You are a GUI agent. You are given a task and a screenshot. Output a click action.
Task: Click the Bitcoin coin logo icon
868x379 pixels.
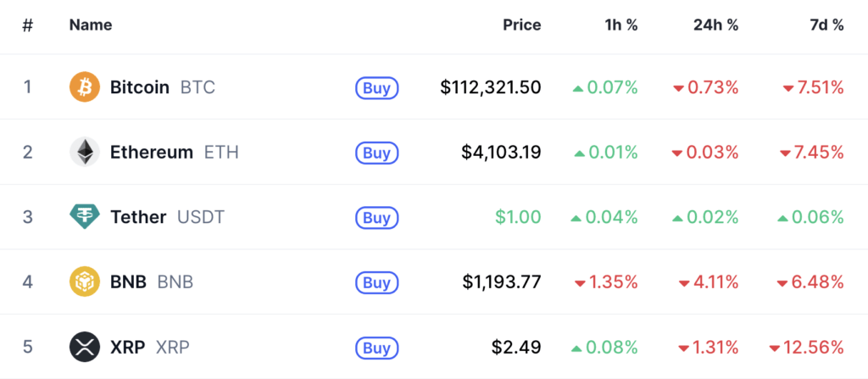84,87
